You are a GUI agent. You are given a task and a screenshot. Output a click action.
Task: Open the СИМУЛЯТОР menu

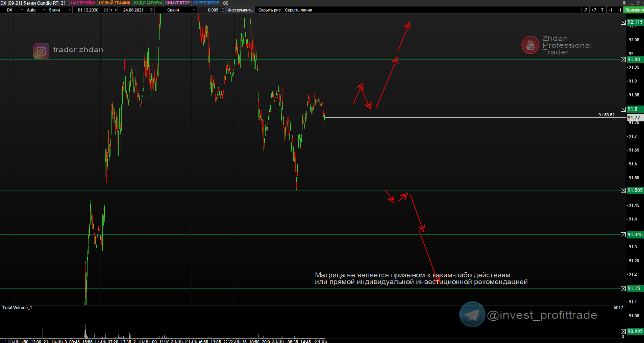click(177, 3)
